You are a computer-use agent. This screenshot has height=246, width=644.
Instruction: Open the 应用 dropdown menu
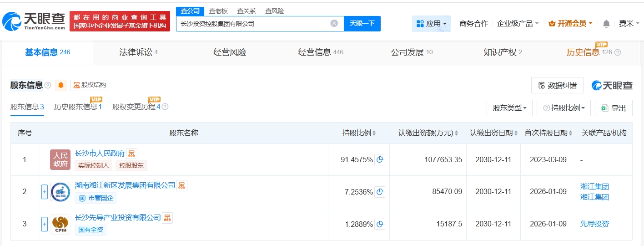point(431,24)
